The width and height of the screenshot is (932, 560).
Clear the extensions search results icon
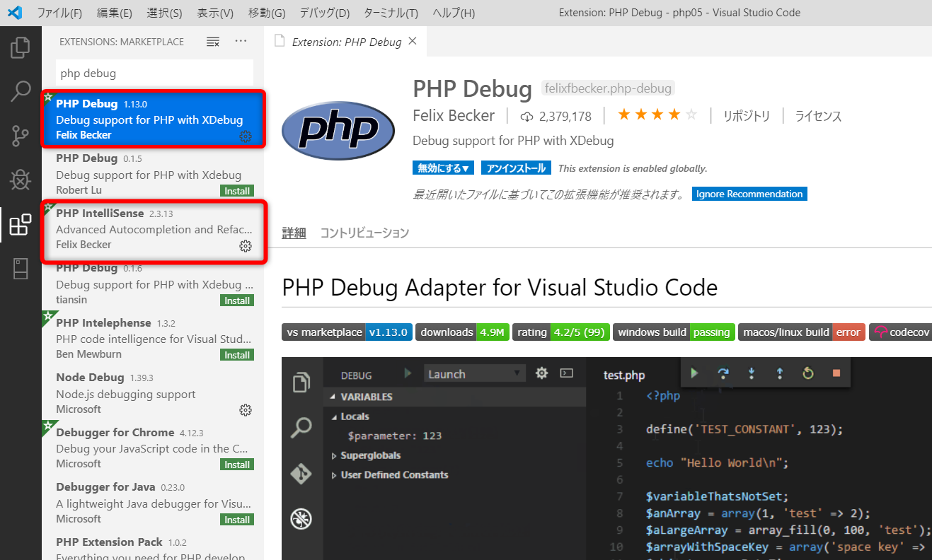[213, 42]
